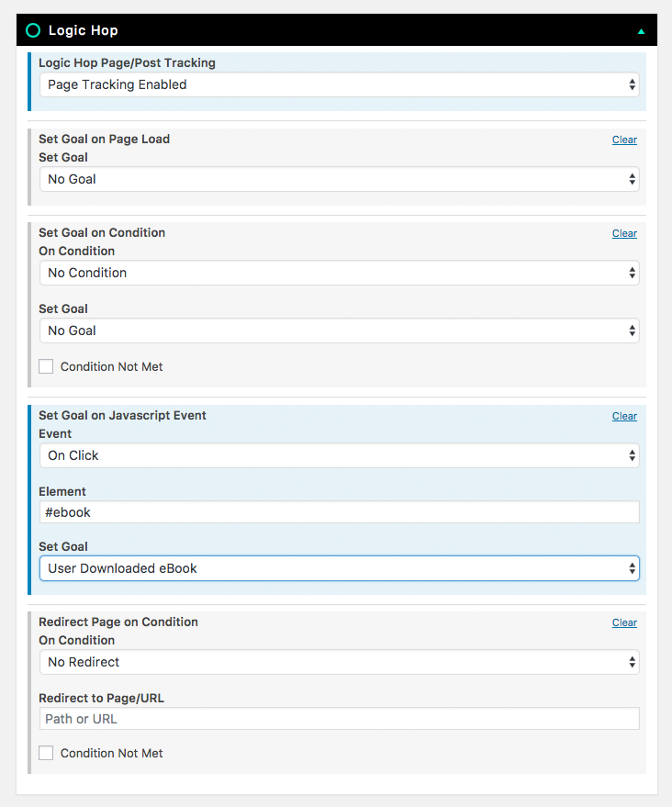Click the Path or URL redirect field
Screen dimensions: 672x807
[340, 719]
